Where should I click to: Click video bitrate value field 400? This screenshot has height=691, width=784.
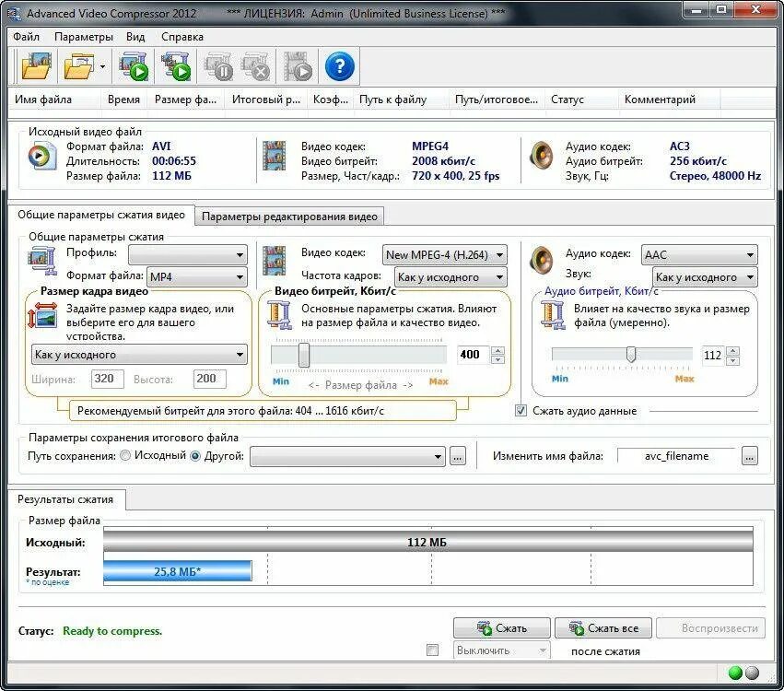tap(473, 355)
